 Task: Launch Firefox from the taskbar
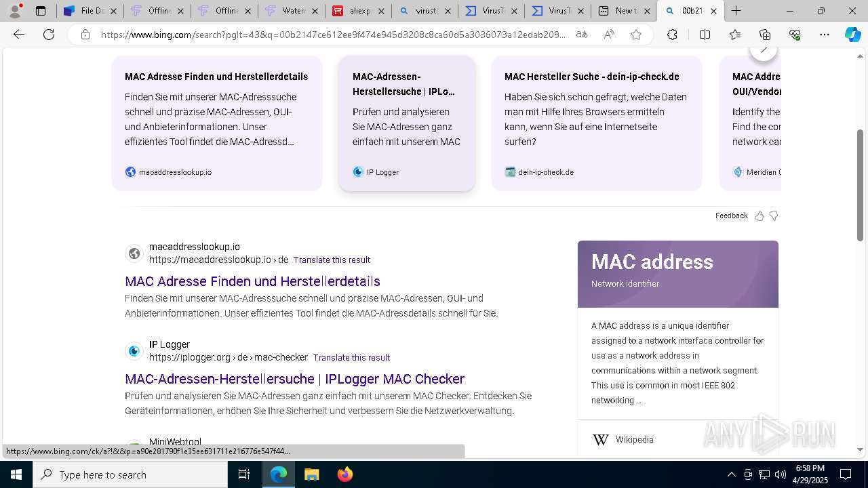click(x=344, y=474)
